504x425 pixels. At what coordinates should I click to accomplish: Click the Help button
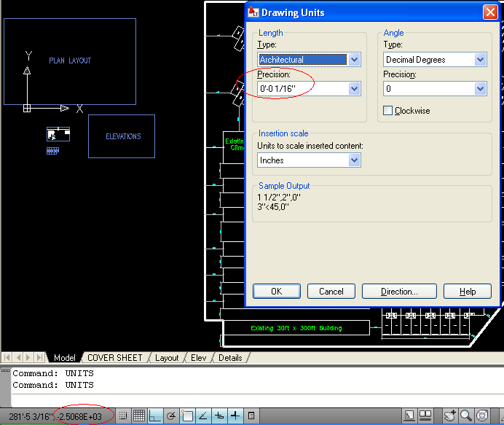click(468, 291)
